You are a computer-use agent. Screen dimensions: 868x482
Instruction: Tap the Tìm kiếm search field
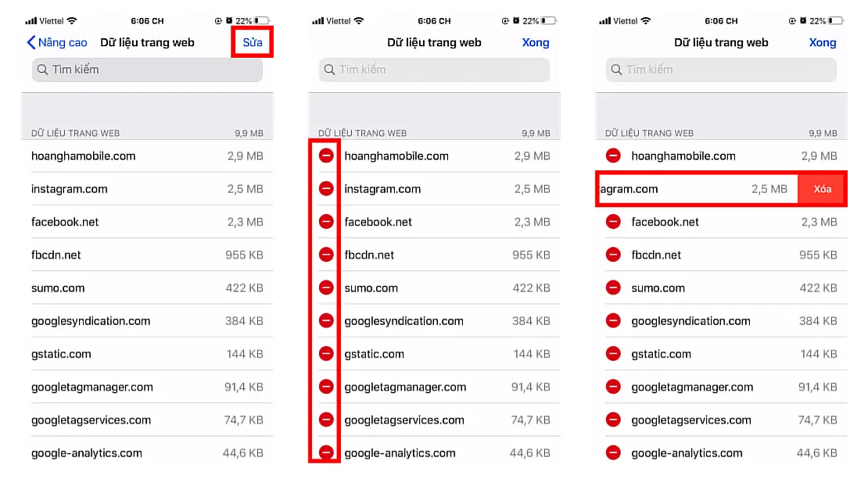[146, 70]
